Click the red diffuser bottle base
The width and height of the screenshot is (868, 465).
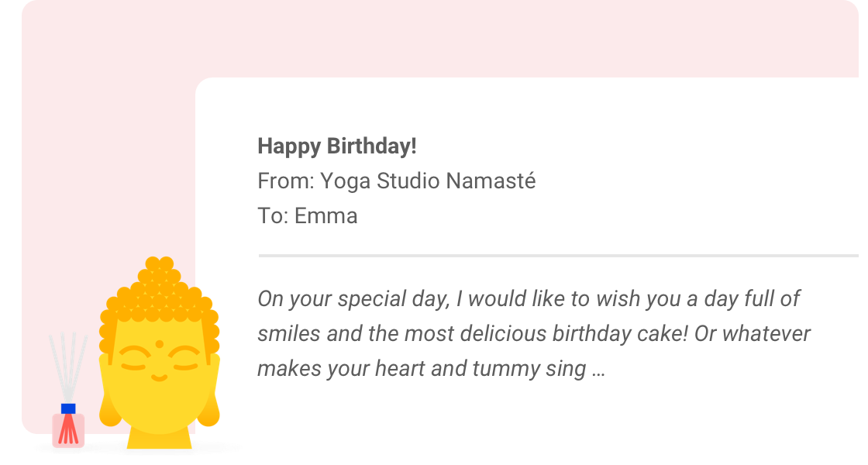coord(68,430)
